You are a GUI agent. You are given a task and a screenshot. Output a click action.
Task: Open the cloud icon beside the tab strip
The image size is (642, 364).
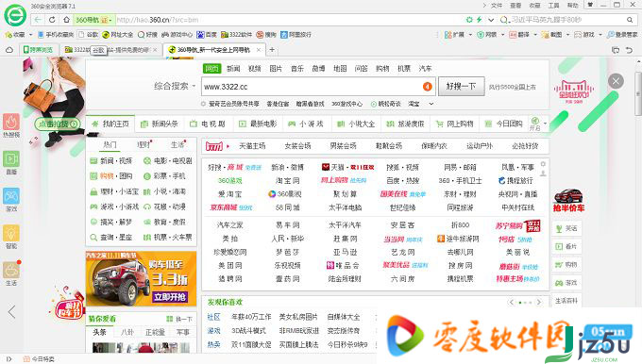pyautogui.click(x=9, y=50)
